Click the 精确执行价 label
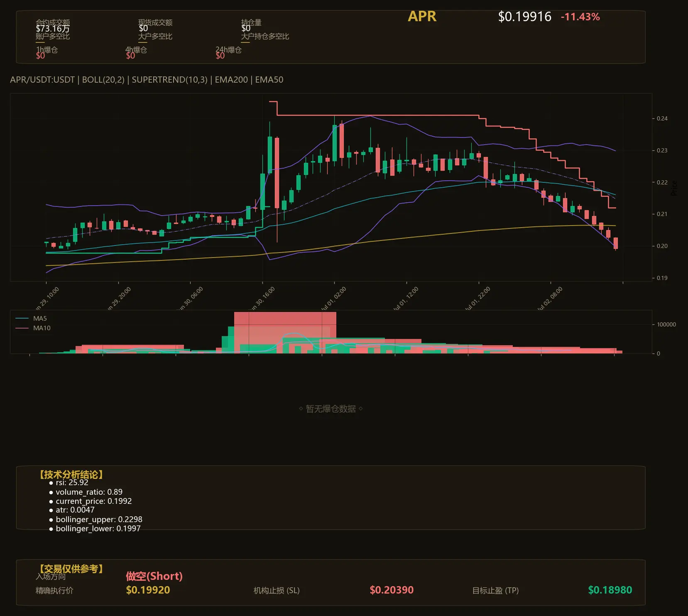 coord(54,591)
